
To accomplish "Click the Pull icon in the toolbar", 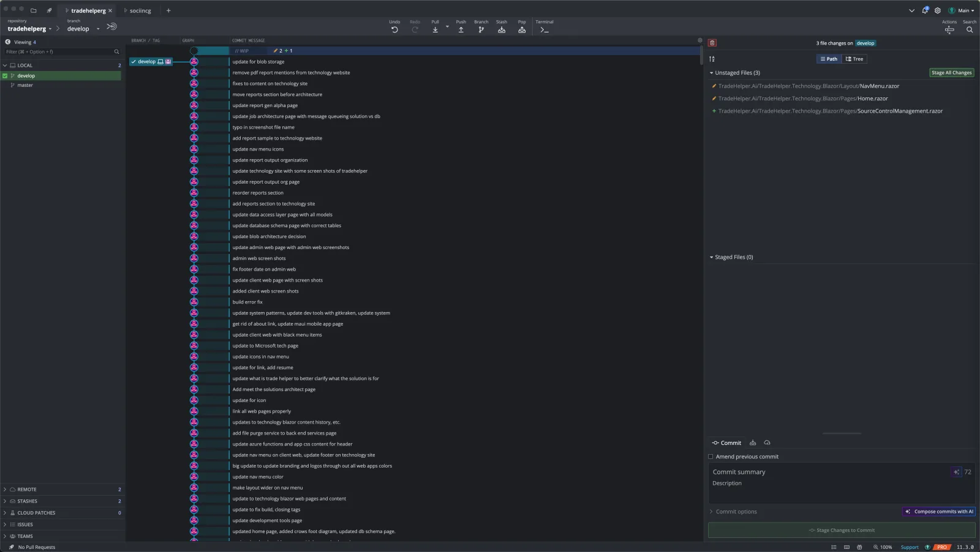I will (x=435, y=29).
